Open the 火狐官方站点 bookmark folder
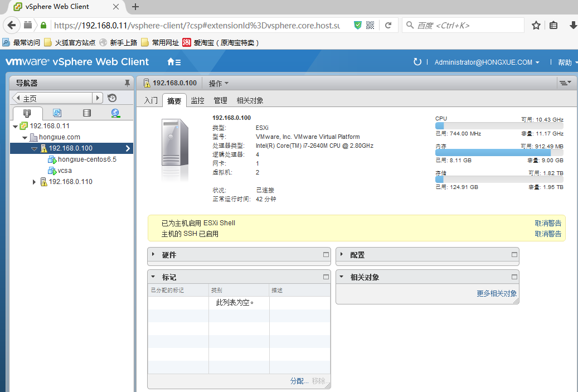This screenshot has height=392, width=578. [x=70, y=43]
